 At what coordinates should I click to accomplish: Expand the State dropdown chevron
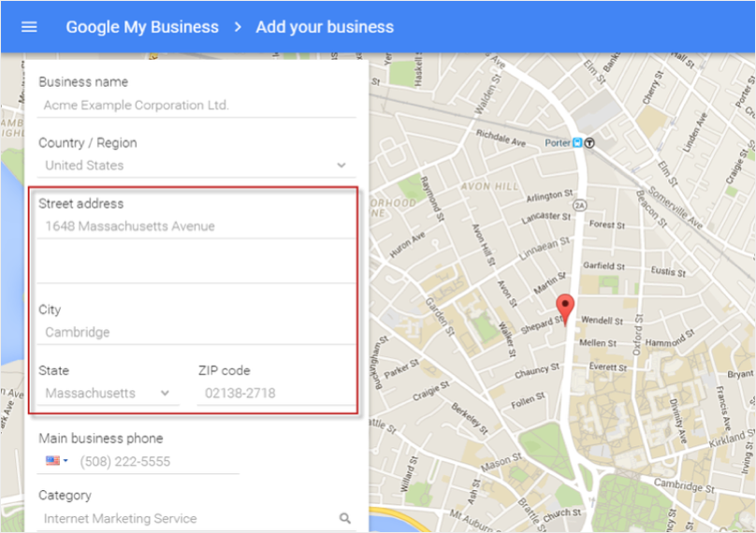[165, 393]
